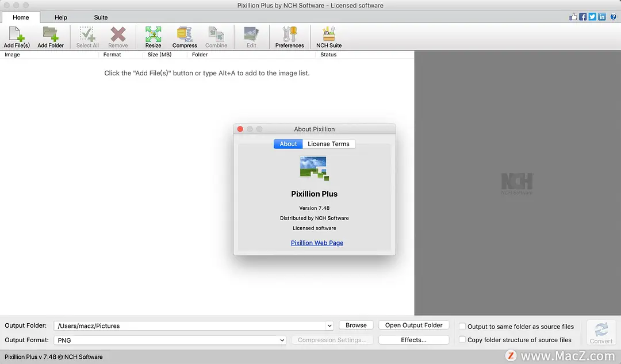Open the Output Format PNG dropdown
621x364 pixels.
[170, 340]
